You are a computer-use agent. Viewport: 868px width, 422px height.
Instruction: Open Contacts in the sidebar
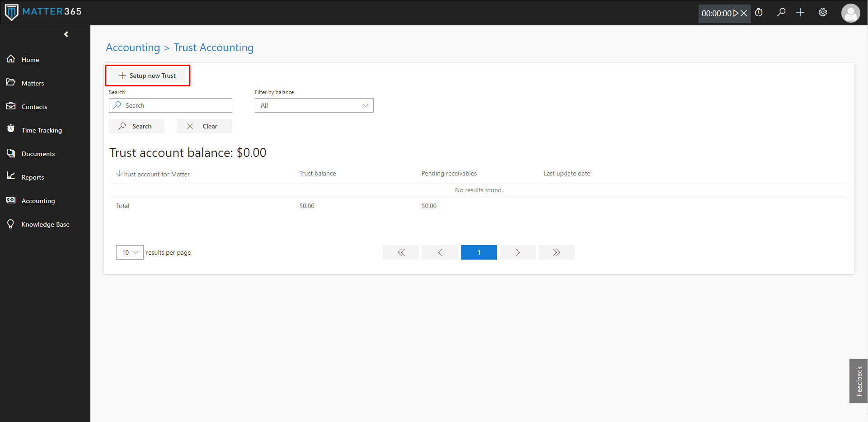pos(34,107)
